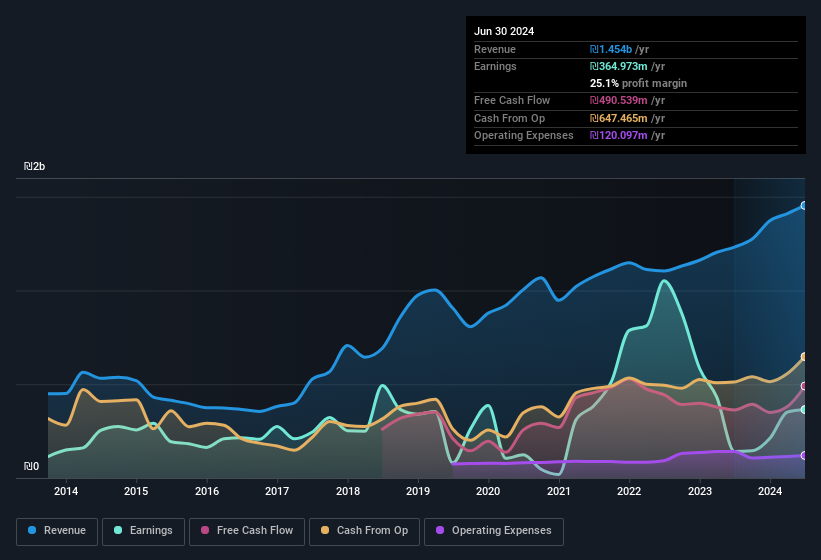Click the ₪2b y-axis label

(x=35, y=166)
